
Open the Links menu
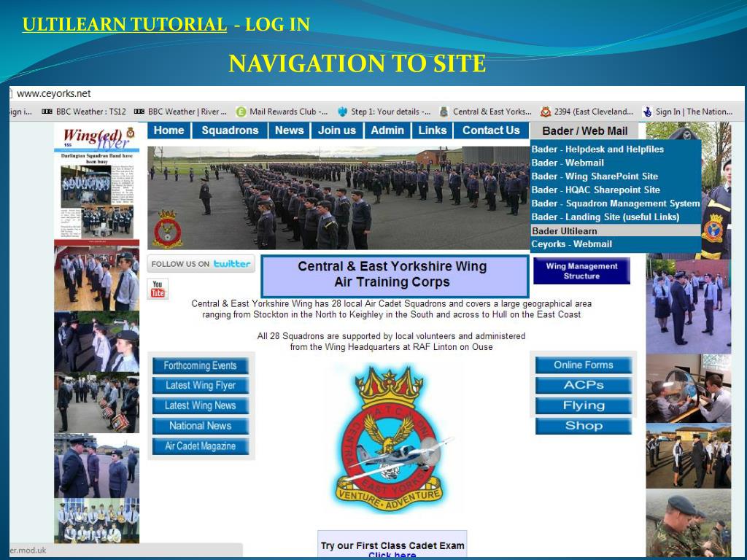(x=433, y=131)
